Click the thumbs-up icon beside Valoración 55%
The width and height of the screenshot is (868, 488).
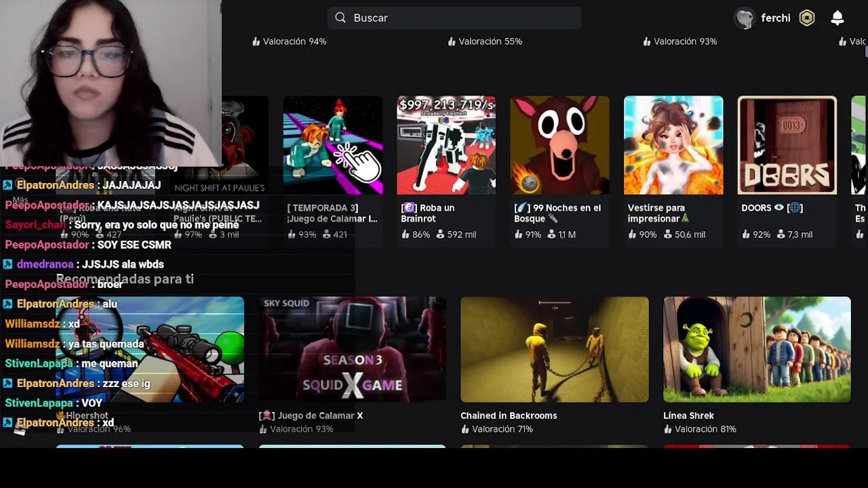[452, 41]
